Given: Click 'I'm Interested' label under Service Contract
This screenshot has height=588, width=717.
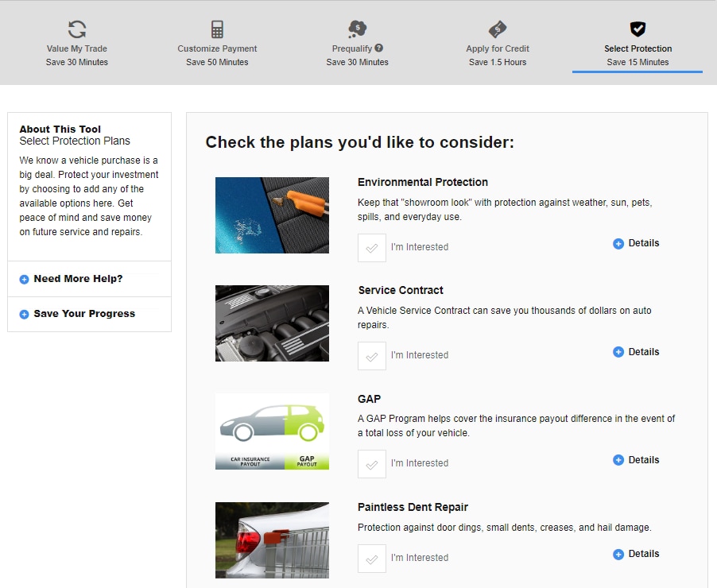Looking at the screenshot, I should [420, 355].
